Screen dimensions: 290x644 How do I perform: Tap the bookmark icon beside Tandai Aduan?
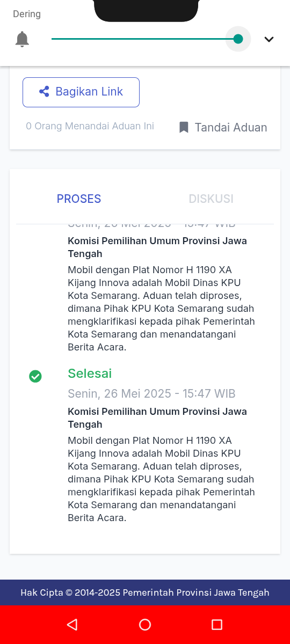pos(184,127)
